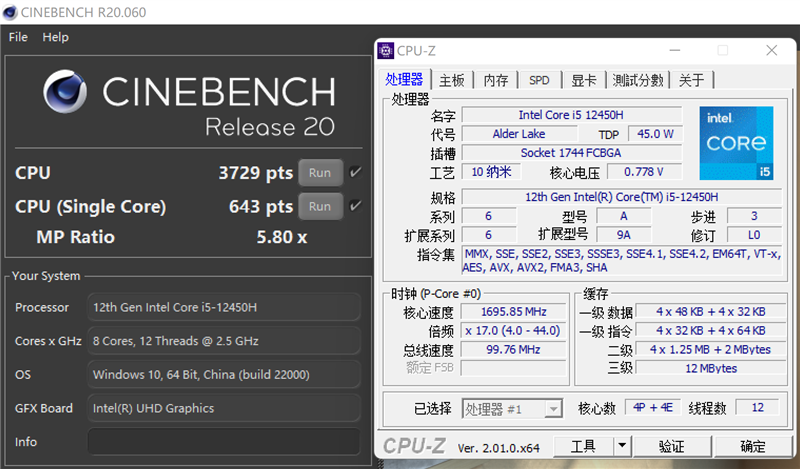Click the Cinebench sphere logo
The height and width of the screenshot is (469, 800).
point(68,96)
